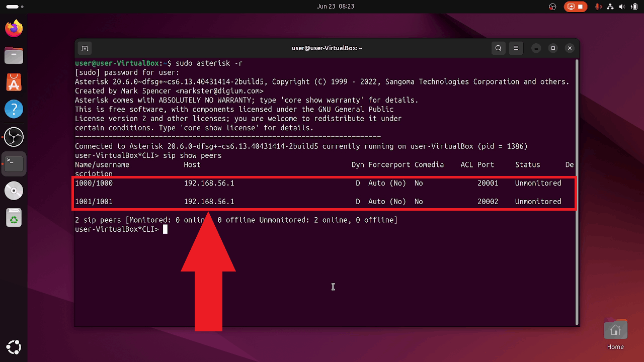Open Firefox from the dock
644x362 pixels.
(14, 28)
